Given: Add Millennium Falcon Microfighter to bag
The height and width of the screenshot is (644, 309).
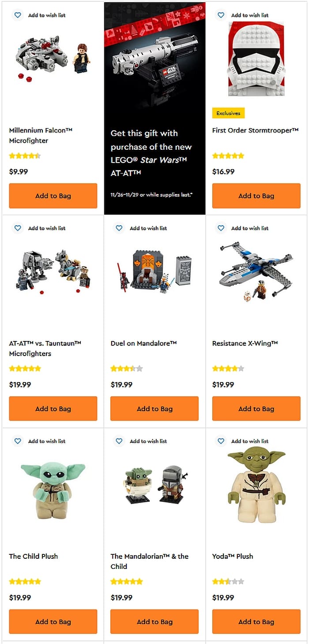Looking at the screenshot, I should pyautogui.click(x=53, y=196).
